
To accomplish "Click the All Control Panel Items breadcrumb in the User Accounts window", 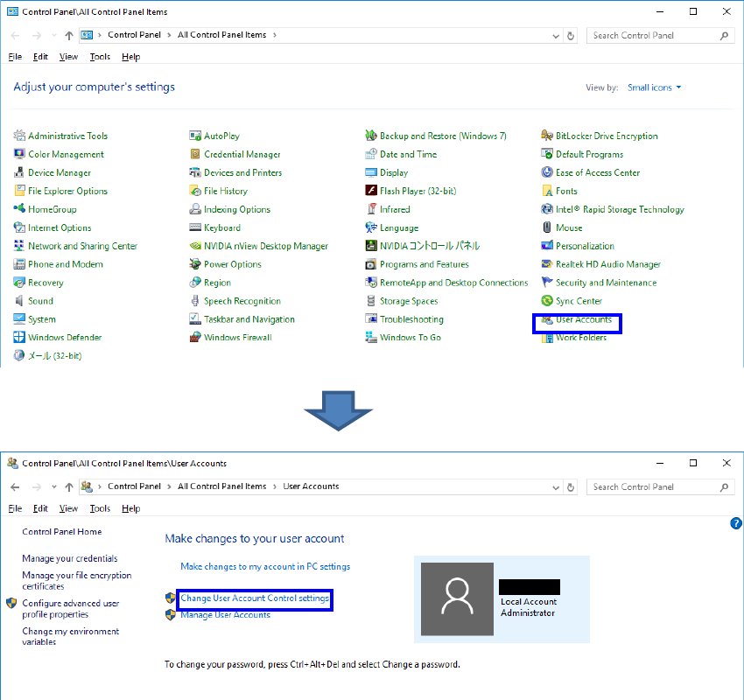I will tap(222, 486).
